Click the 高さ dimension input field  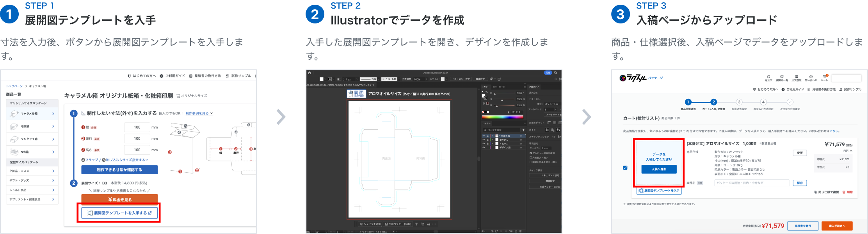pyautogui.click(x=137, y=150)
